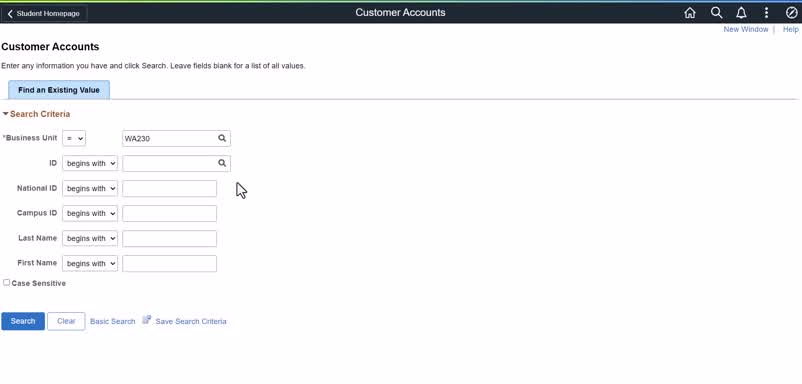Click the blue Search button
Screen dimensions: 802x384
[x=23, y=321]
